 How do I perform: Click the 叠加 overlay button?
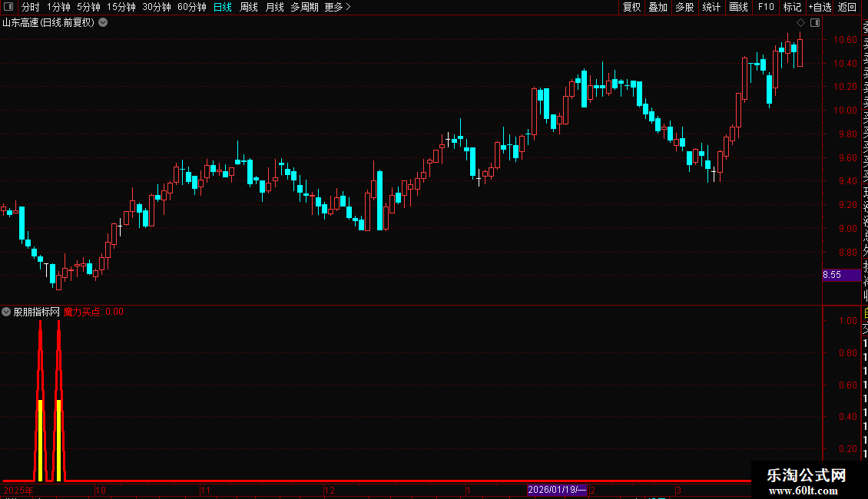click(658, 7)
